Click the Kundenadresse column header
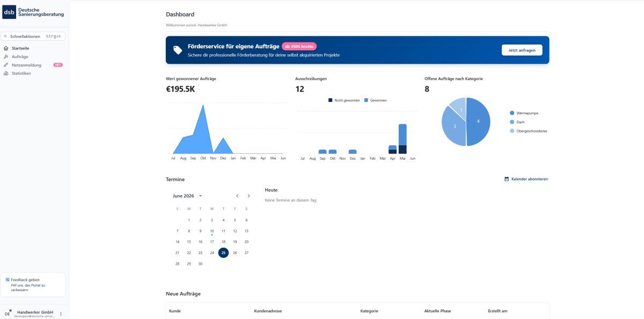Viewport: 644px width, 319px height. pos(268,311)
